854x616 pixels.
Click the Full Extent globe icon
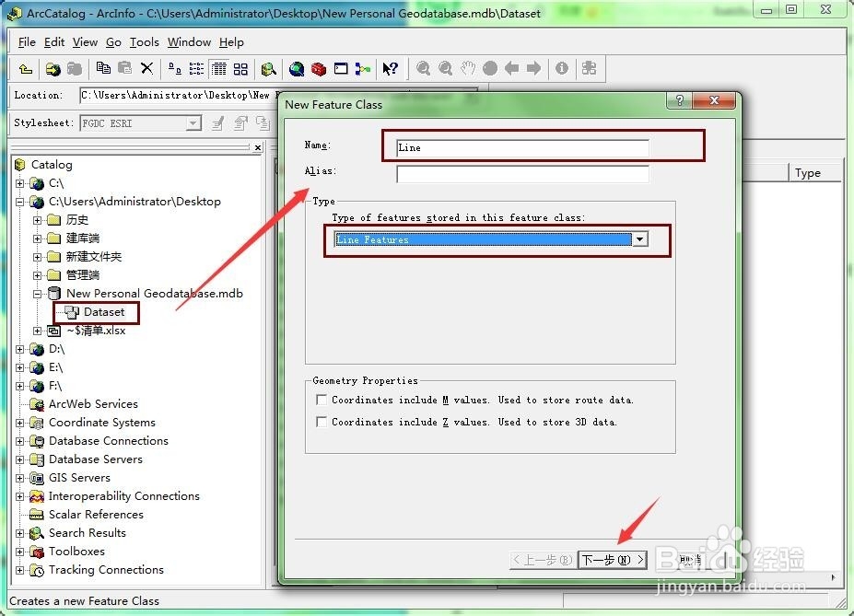click(490, 68)
